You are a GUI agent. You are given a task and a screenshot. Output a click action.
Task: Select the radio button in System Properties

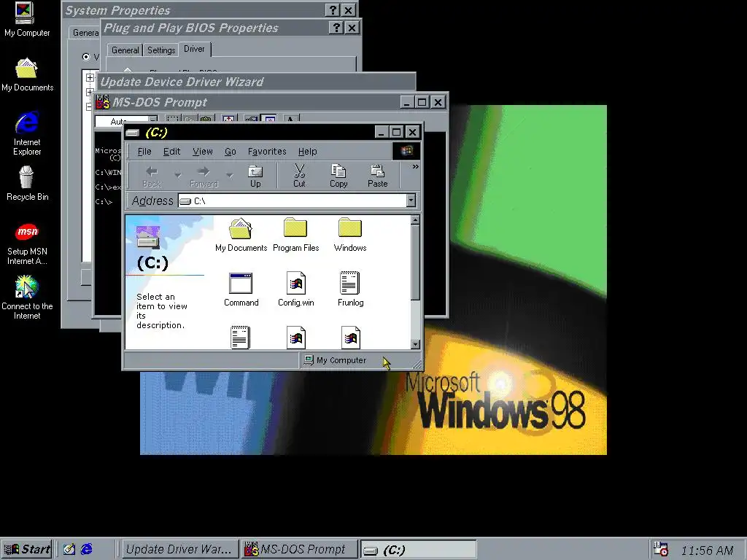86,57
